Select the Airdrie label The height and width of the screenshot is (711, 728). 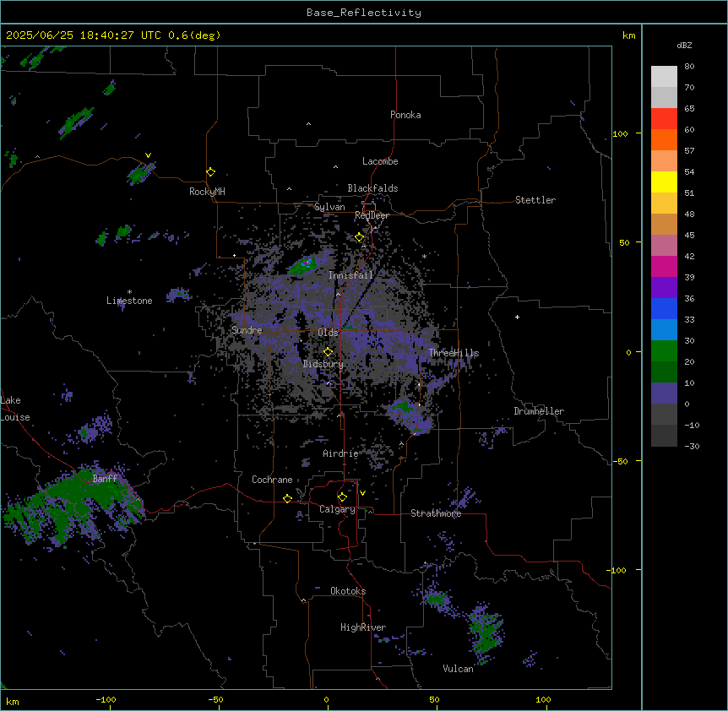(x=340, y=453)
